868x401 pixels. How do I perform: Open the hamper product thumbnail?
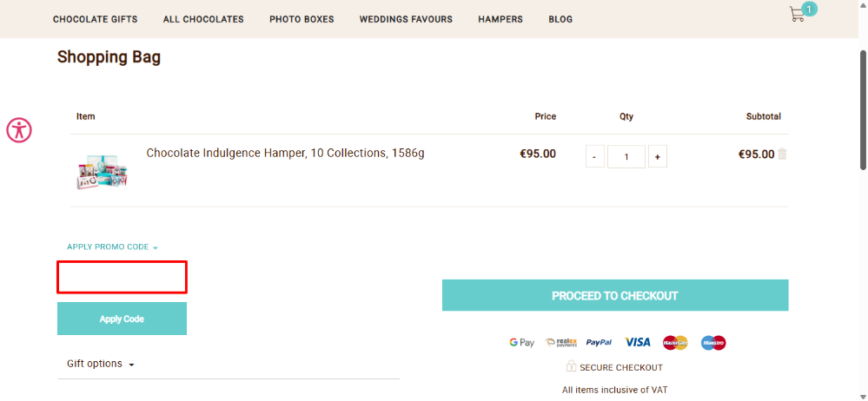click(103, 171)
